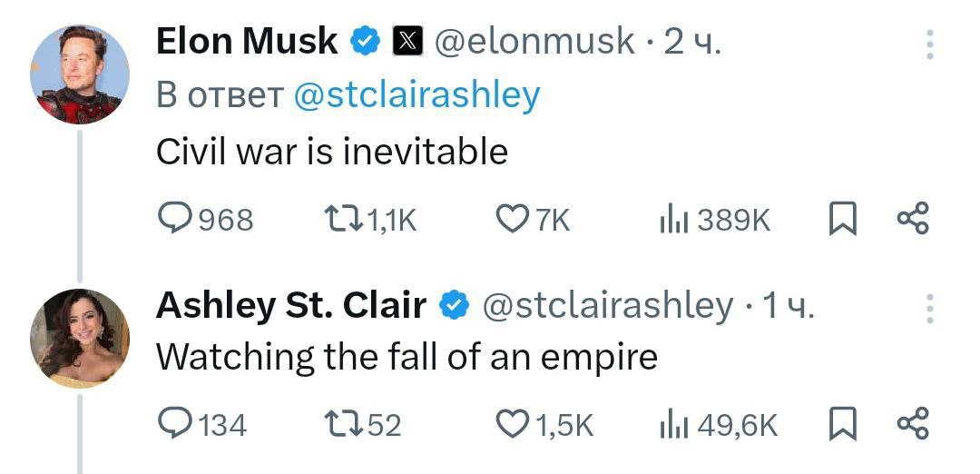
Task: Like Ashley St. Clair's tweet
Action: [x=513, y=424]
